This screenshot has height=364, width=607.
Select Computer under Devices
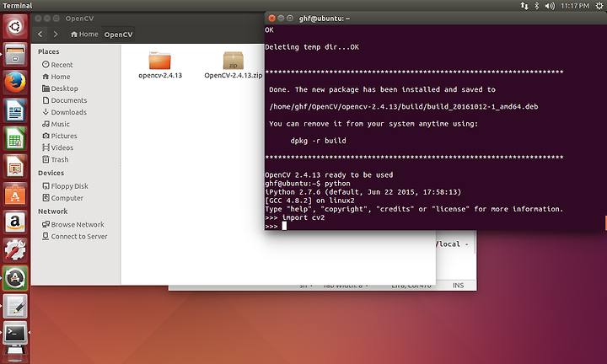62,198
